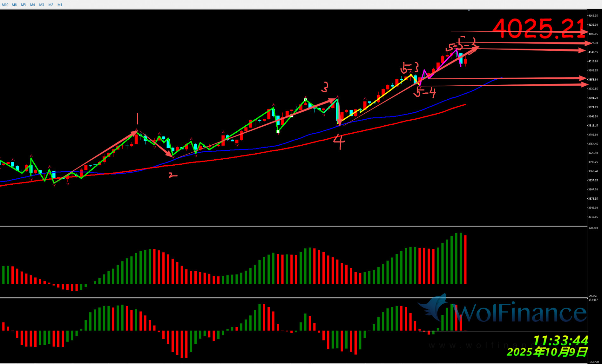Click the 5-4 wave annotation

[x=424, y=92]
